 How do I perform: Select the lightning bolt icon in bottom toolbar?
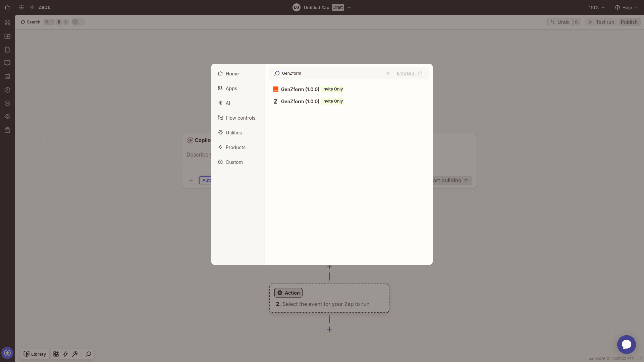point(65,354)
